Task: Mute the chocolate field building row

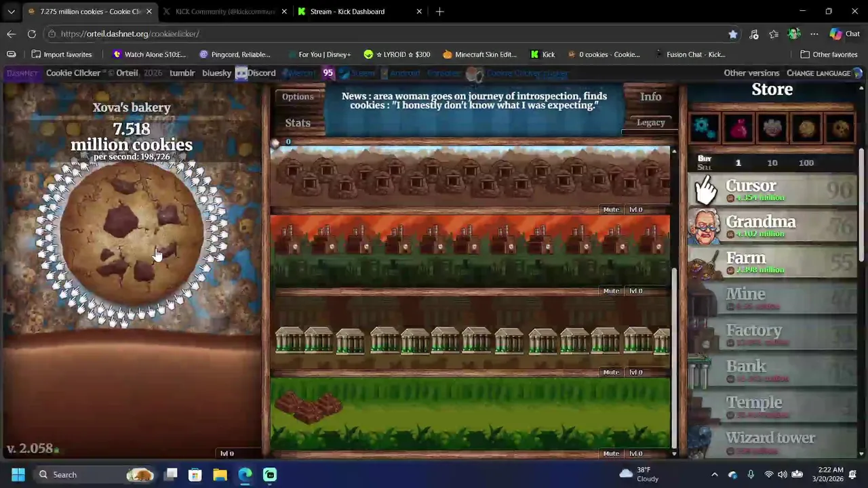Action: (x=611, y=453)
